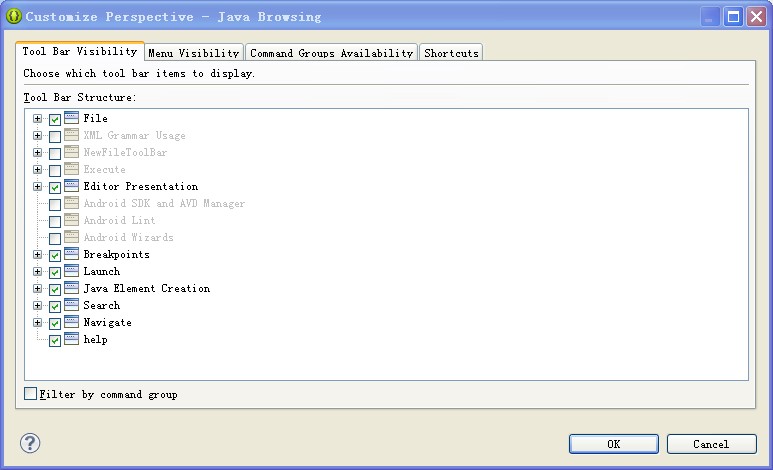Click the Editor Presentation toolbar icon
The image size is (773, 470).
[71, 186]
